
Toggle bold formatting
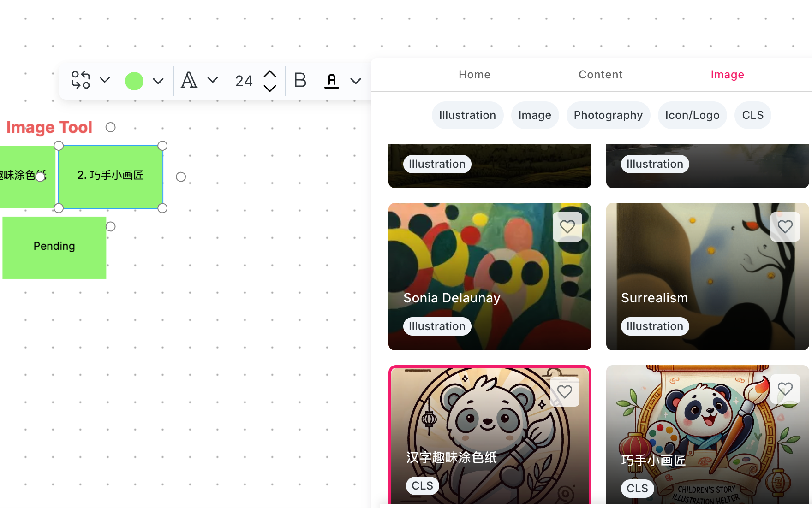click(x=300, y=80)
